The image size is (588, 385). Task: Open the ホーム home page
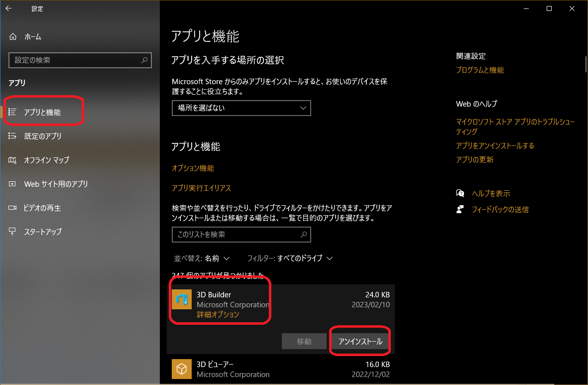tap(33, 37)
